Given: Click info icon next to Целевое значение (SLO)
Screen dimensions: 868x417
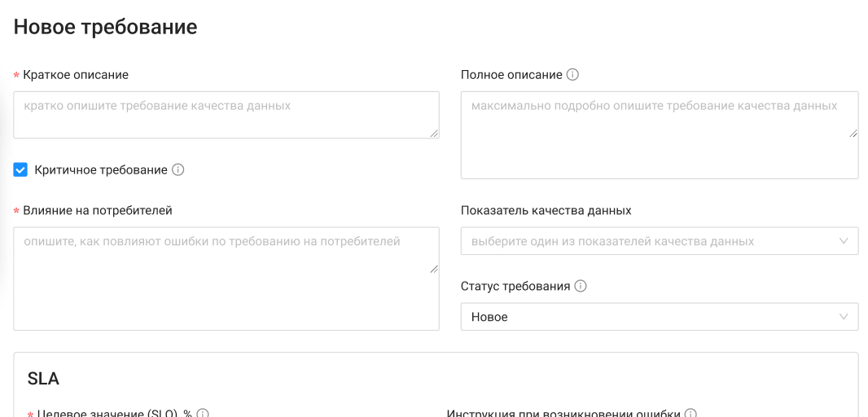Looking at the screenshot, I should (203, 414).
